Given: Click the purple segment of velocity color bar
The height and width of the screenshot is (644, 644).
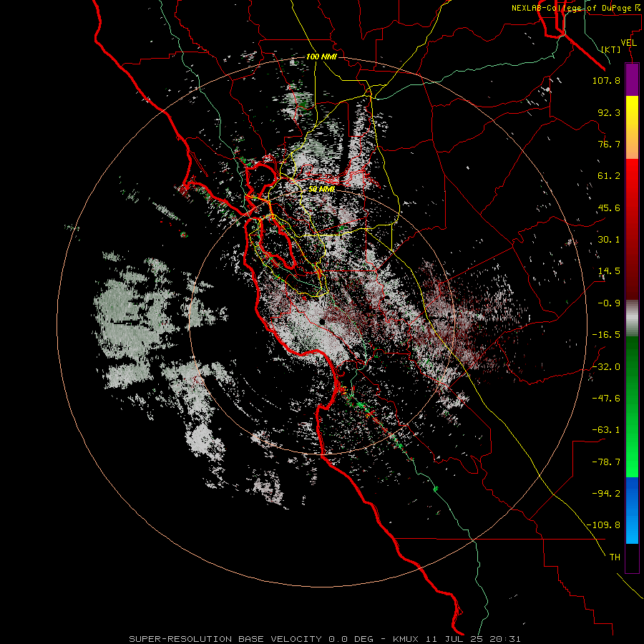Looking at the screenshot, I should (x=632, y=79).
